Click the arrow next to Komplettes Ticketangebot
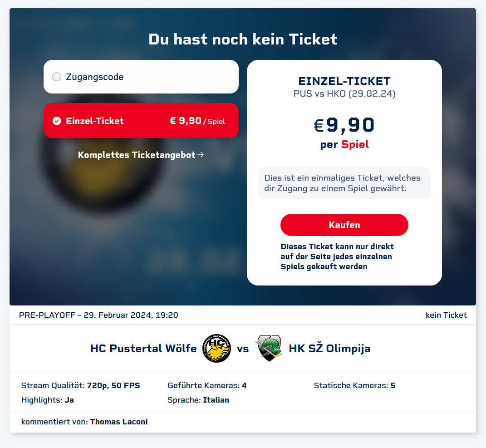This screenshot has height=448, width=486. click(x=201, y=155)
